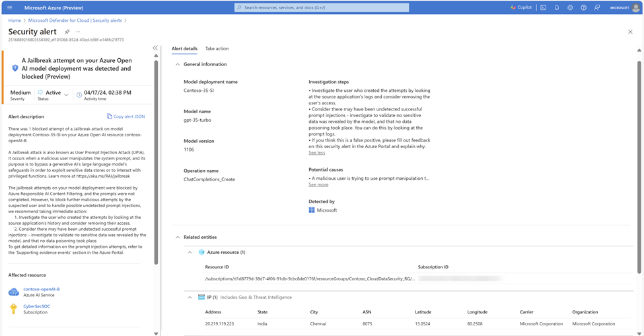Click the clock icon by activity time
This screenshot has width=644, height=336.
pos(79,95)
